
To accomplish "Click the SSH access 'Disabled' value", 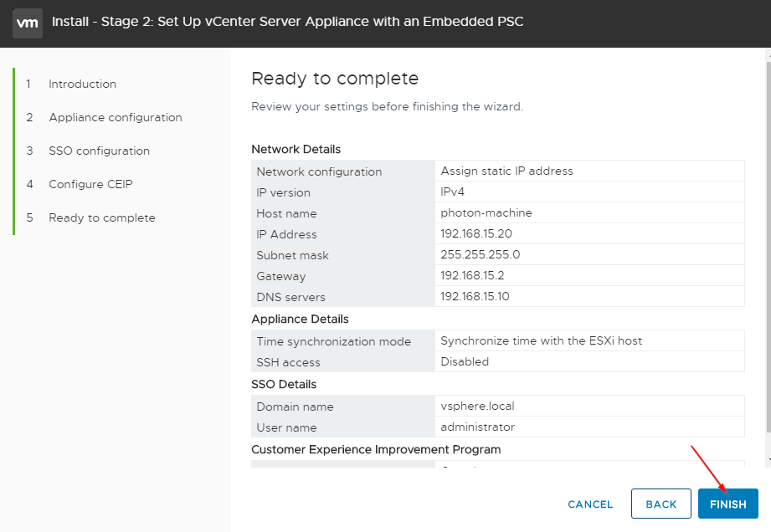I will tap(464, 361).
